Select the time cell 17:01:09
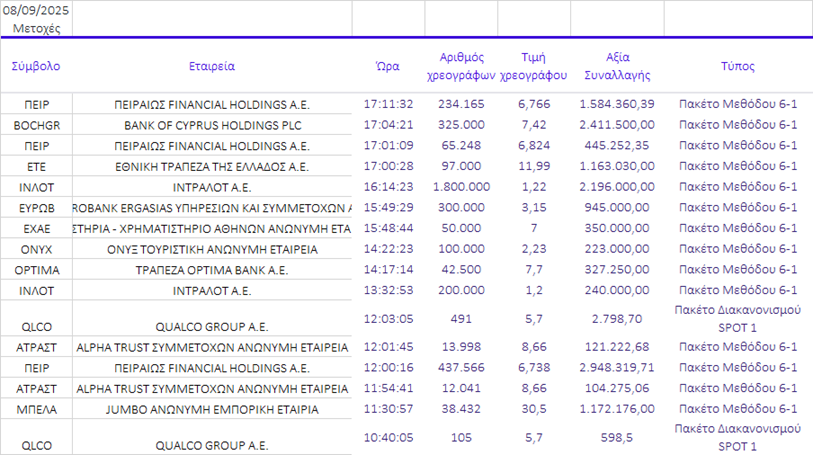 point(388,146)
